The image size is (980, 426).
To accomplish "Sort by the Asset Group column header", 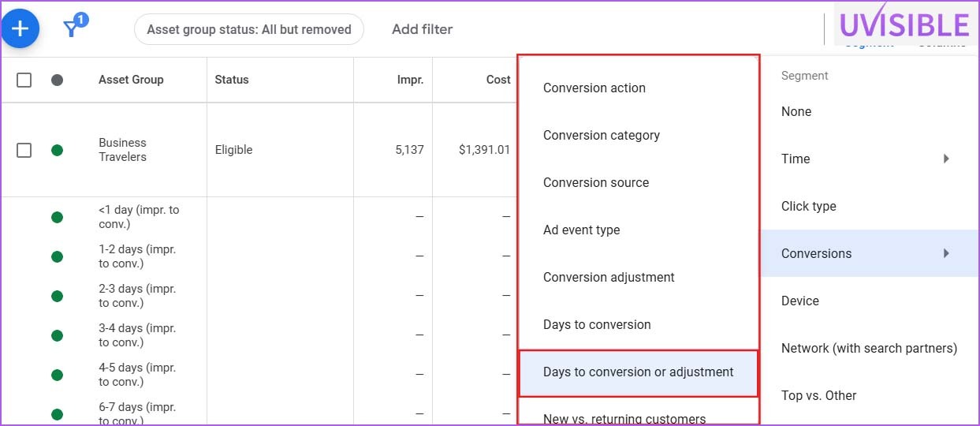I will (131, 80).
